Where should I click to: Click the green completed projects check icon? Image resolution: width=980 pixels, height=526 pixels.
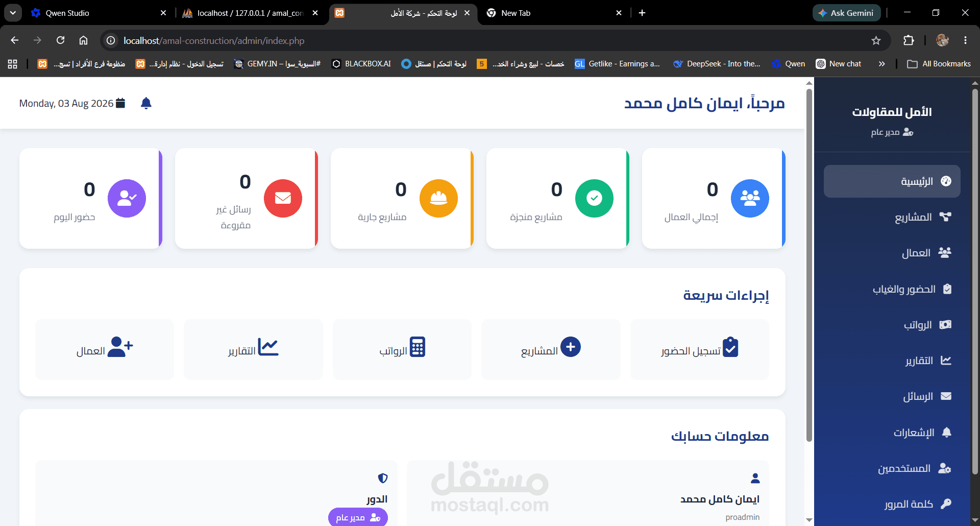pyautogui.click(x=594, y=198)
